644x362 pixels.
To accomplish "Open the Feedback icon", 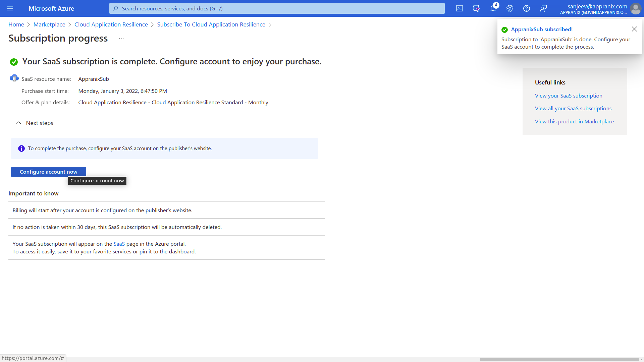I will point(543,8).
